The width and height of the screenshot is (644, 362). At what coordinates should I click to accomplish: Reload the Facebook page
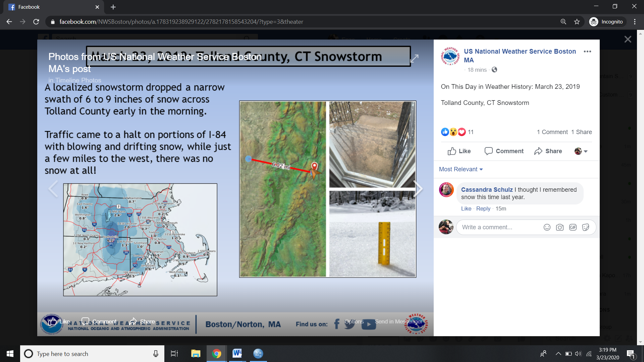[x=36, y=22]
